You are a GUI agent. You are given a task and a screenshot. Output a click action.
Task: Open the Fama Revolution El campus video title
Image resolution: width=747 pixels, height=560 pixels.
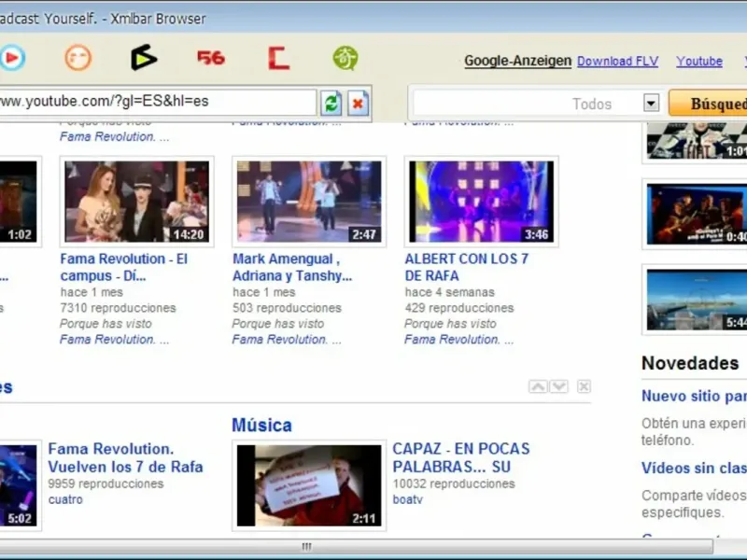pos(124,267)
